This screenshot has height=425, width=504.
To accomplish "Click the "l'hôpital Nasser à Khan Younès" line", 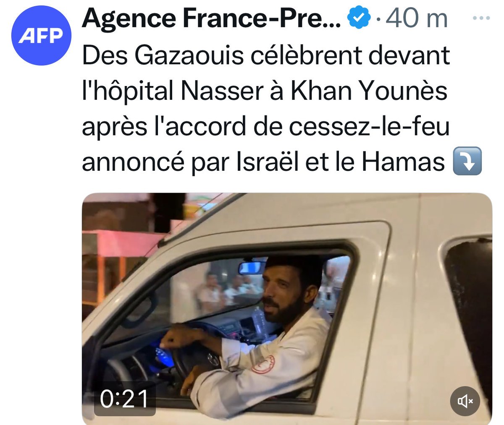I will click(x=265, y=91).
